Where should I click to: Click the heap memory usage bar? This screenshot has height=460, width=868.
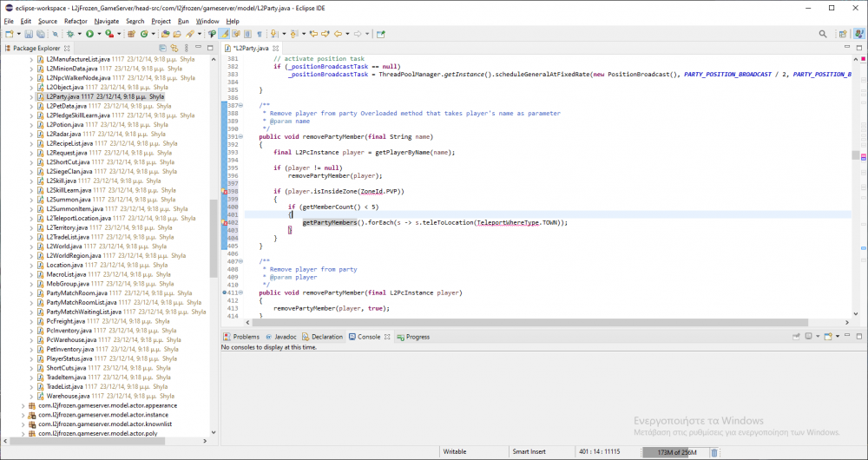pyautogui.click(x=674, y=452)
